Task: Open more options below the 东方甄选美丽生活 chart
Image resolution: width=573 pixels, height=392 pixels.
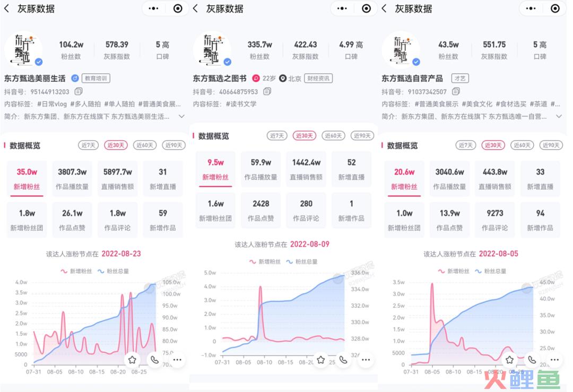Action: pos(177,360)
